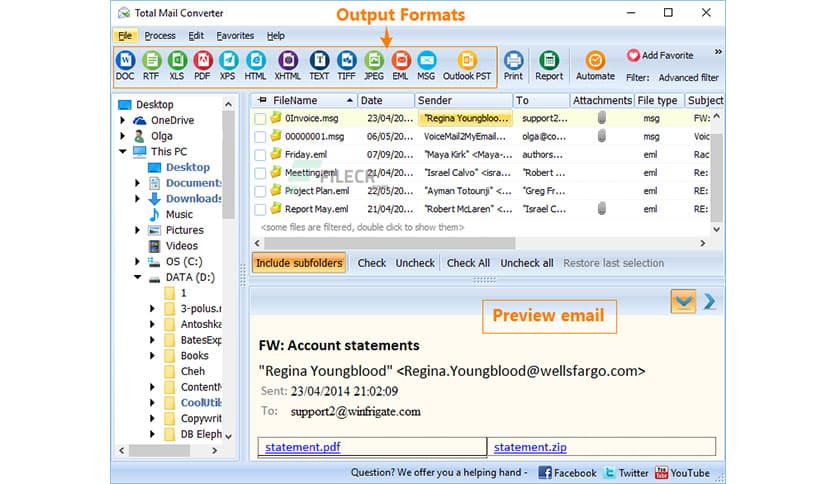Click Uncheck all button

pyautogui.click(x=527, y=263)
